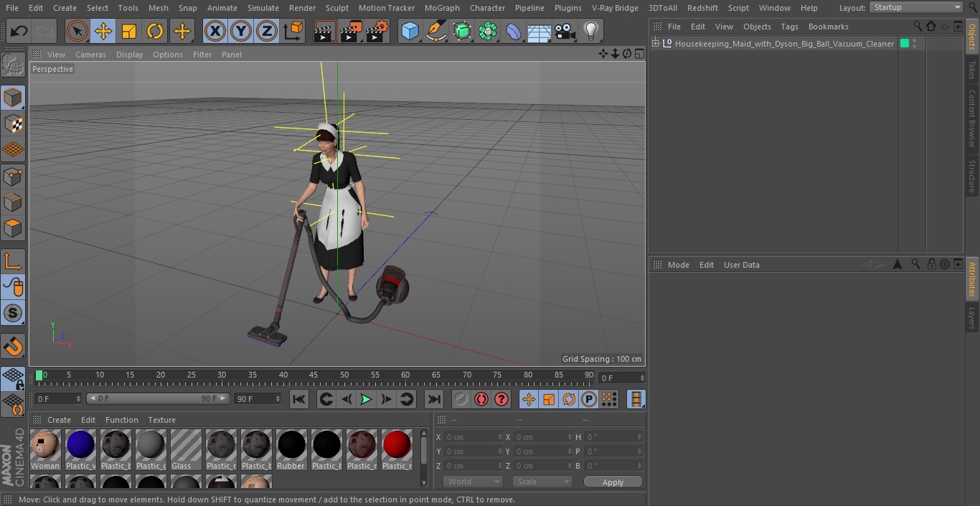The height and width of the screenshot is (506, 980).
Task: Click the Viewport Solo S icon
Action: [x=13, y=314]
